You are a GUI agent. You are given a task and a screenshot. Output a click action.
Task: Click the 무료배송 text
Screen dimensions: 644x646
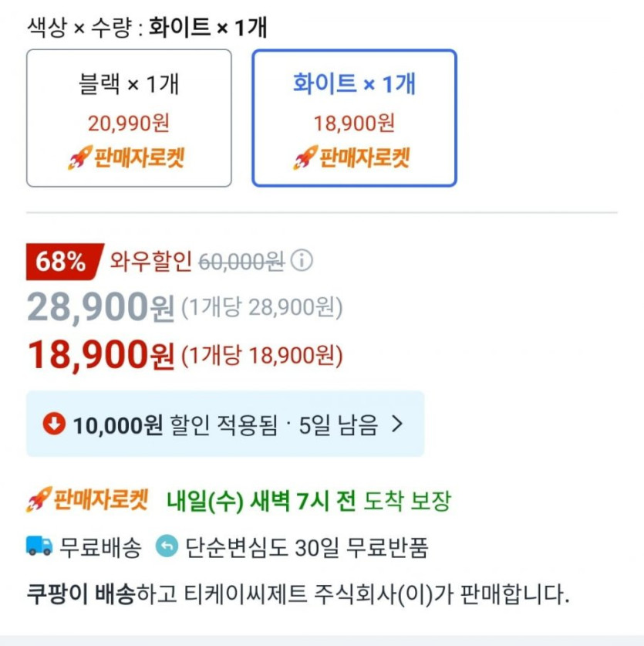(101, 548)
